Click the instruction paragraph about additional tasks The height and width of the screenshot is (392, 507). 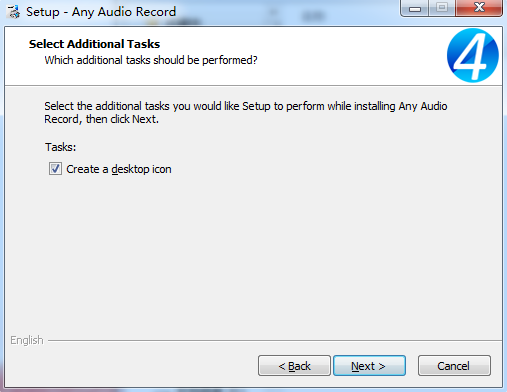[x=246, y=112]
